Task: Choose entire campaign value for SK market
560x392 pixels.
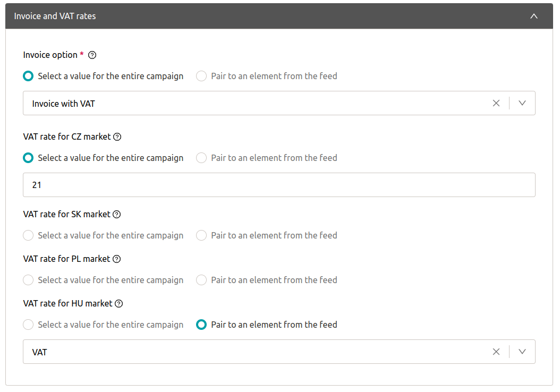Action: (28, 235)
